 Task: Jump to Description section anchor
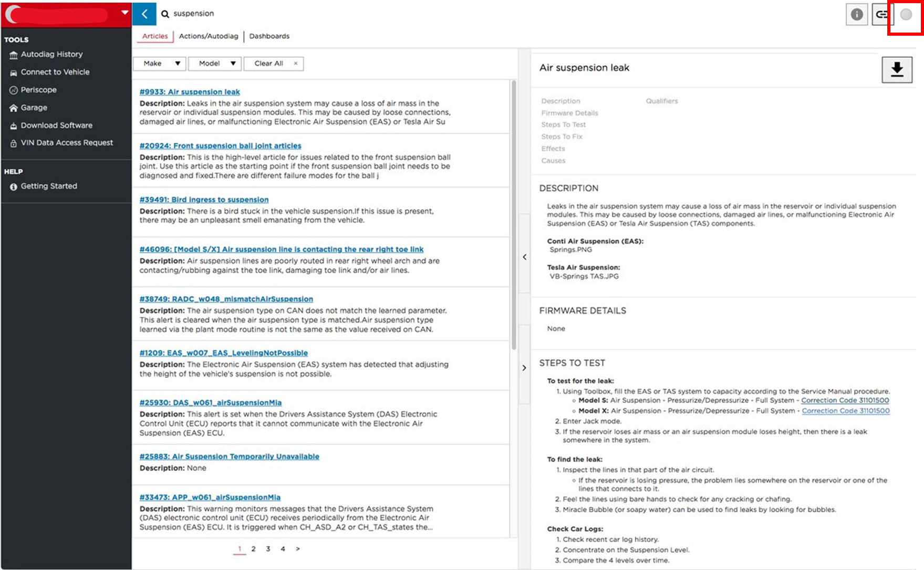click(560, 101)
